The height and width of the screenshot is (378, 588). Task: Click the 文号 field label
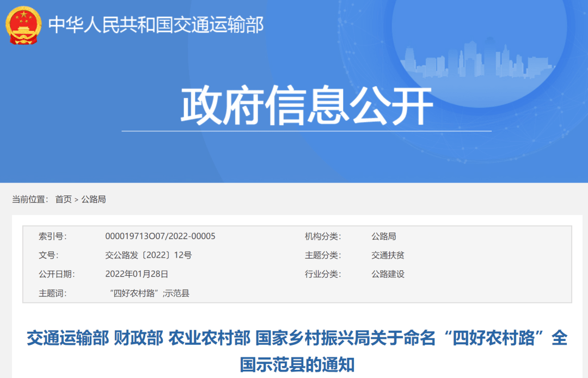click(48, 255)
